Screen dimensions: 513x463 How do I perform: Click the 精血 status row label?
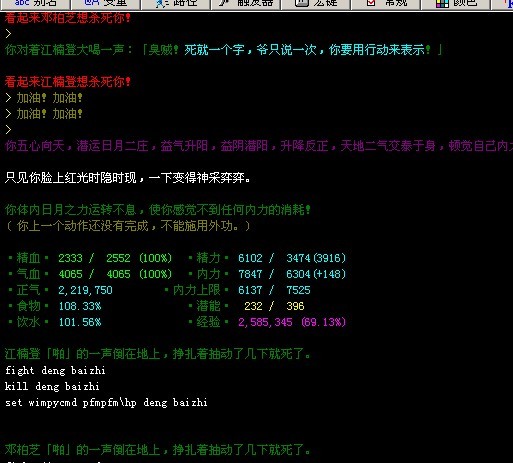(x=28, y=258)
